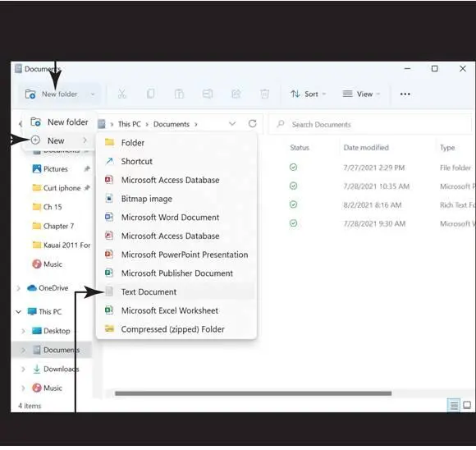
Task: Switch to details view layout icon
Action: point(454,406)
